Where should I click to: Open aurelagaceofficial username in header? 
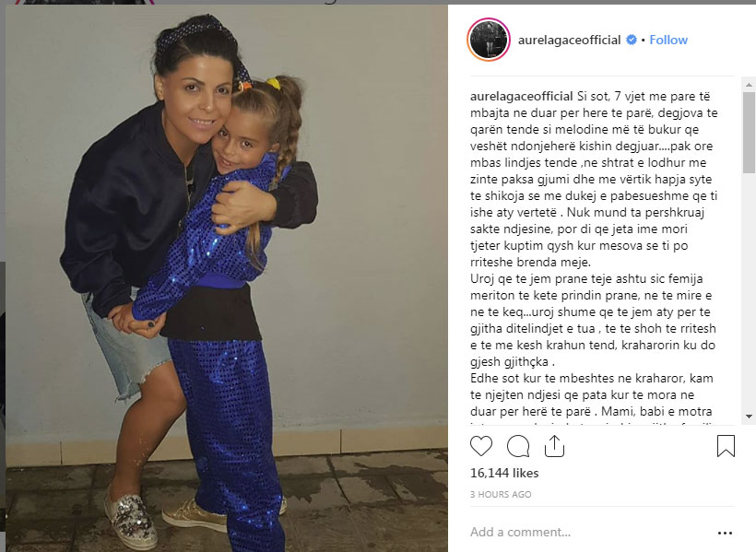click(569, 40)
